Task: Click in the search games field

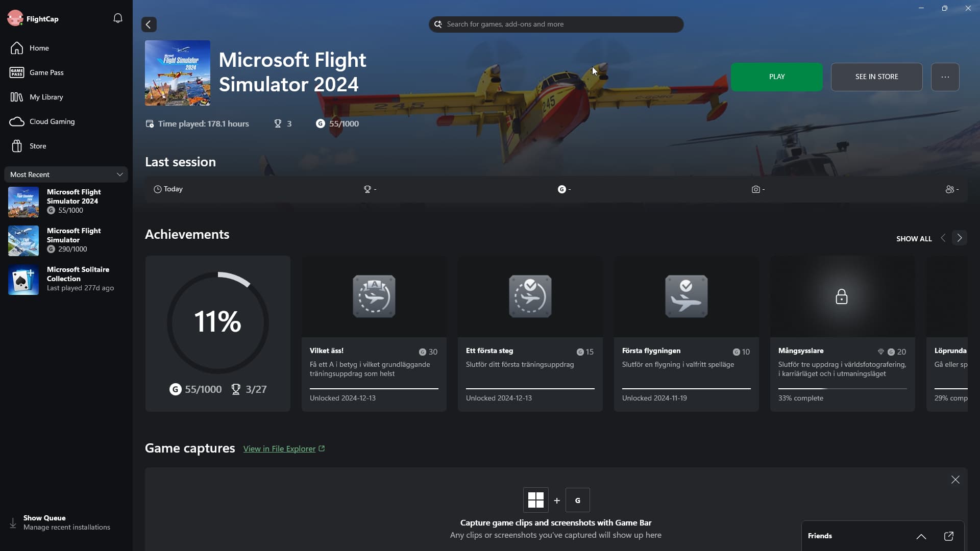Action: point(556,24)
